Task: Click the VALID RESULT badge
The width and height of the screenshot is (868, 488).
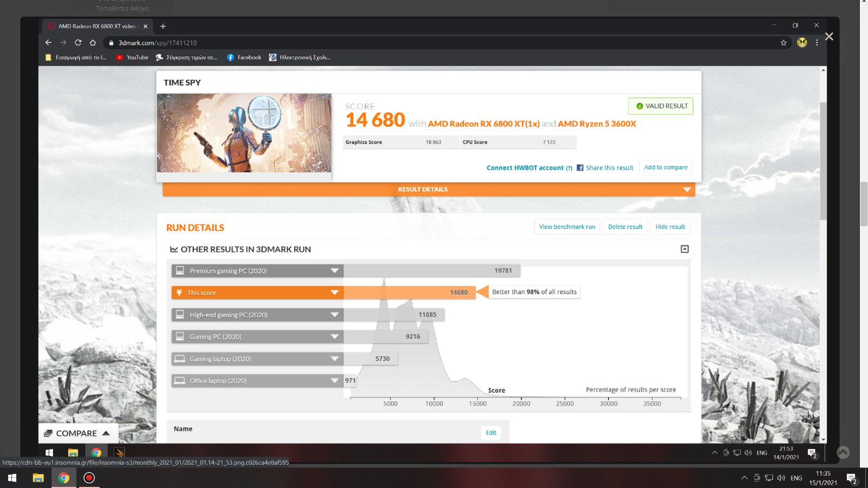Action: [x=661, y=106]
